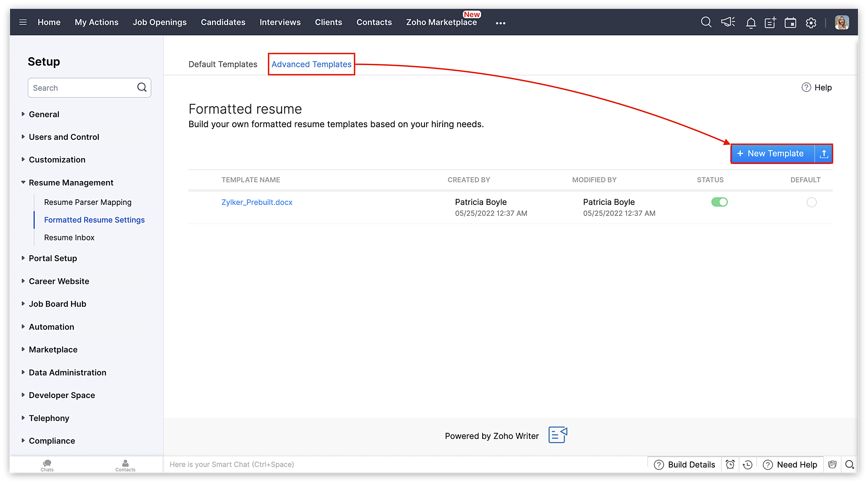
Task: Open the more modules ellipsis
Action: point(500,23)
